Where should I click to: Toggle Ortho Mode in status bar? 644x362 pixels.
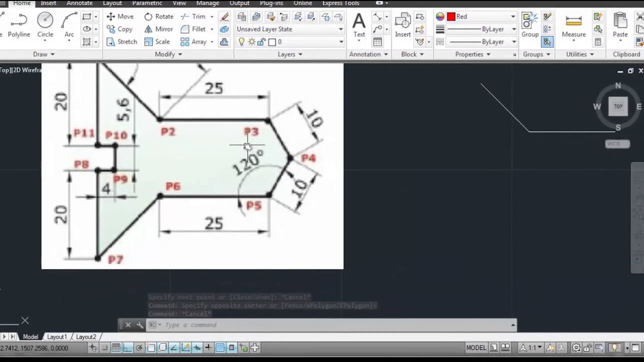(x=127, y=347)
